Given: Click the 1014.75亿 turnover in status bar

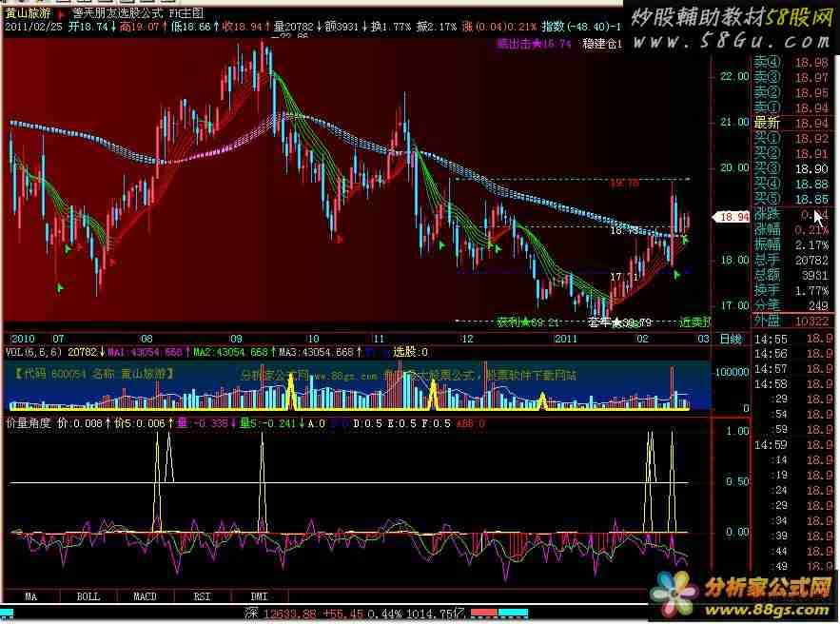Looking at the screenshot, I should pos(436,614).
